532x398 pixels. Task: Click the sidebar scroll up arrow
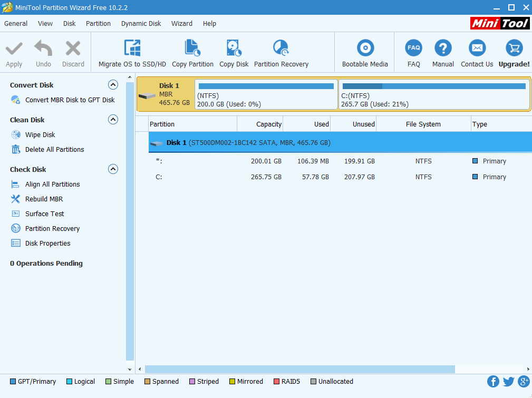pos(130,77)
